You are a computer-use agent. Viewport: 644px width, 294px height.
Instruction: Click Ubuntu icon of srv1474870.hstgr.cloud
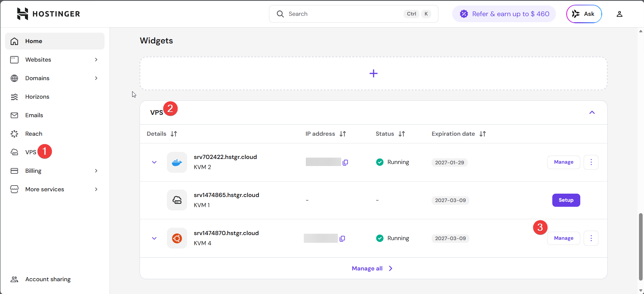177,238
